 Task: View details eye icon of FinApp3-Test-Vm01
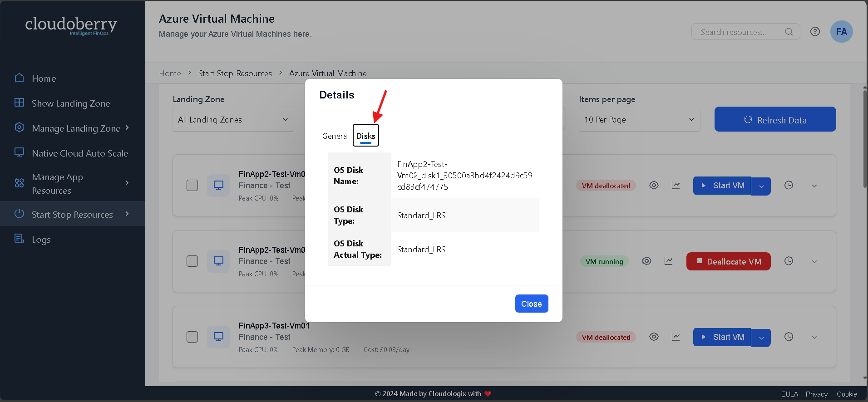pos(654,337)
